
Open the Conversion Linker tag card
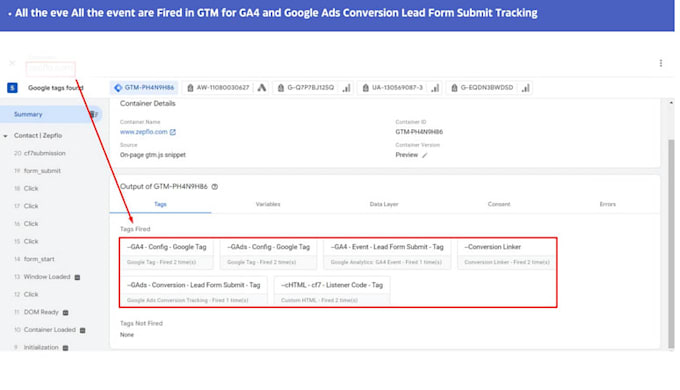[507, 254]
